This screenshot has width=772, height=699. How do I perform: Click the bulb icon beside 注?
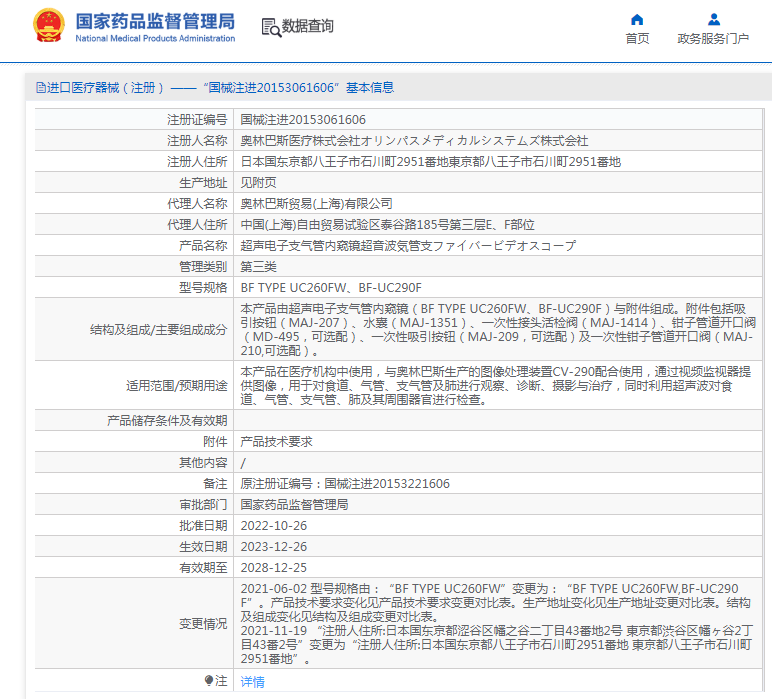pyautogui.click(x=209, y=680)
